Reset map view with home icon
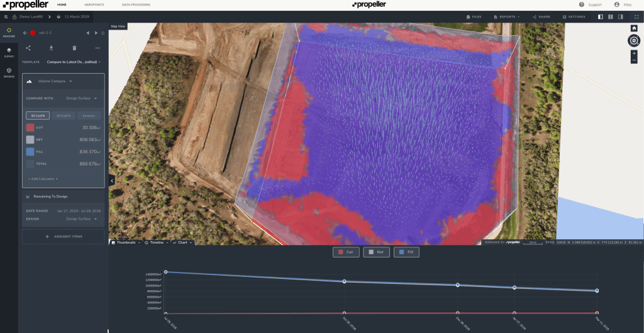The height and width of the screenshot is (333, 644). [634, 28]
